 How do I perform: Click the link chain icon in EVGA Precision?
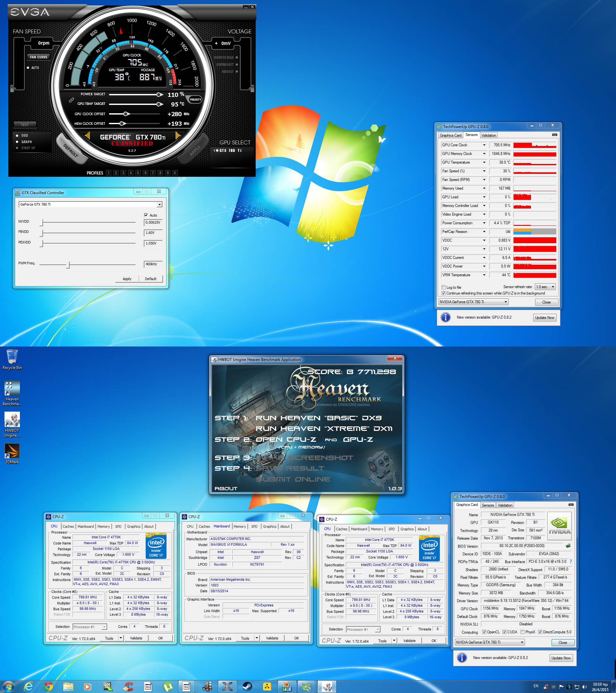pos(72,100)
